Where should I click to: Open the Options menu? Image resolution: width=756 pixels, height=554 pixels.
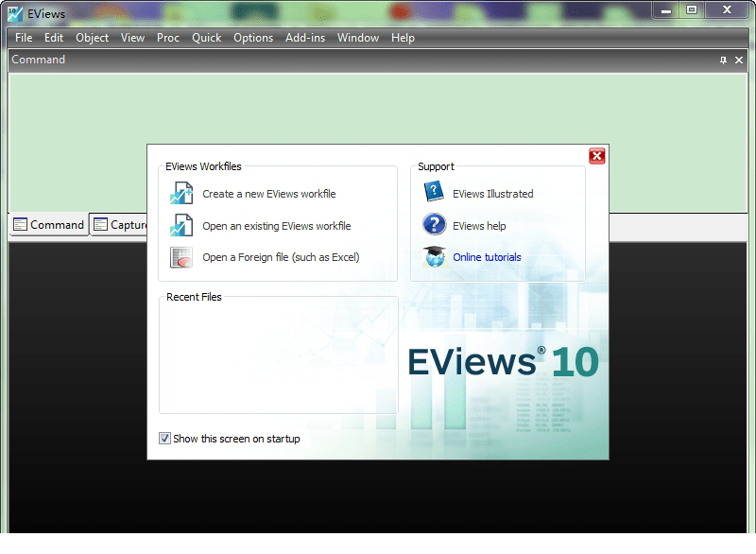click(253, 38)
